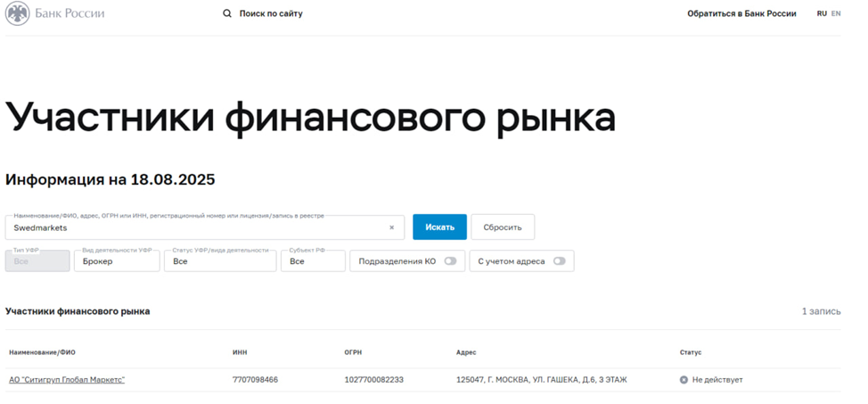This screenshot has height=404, width=868.
Task: Open 'Обратиться в Банк России' link
Action: click(x=741, y=13)
